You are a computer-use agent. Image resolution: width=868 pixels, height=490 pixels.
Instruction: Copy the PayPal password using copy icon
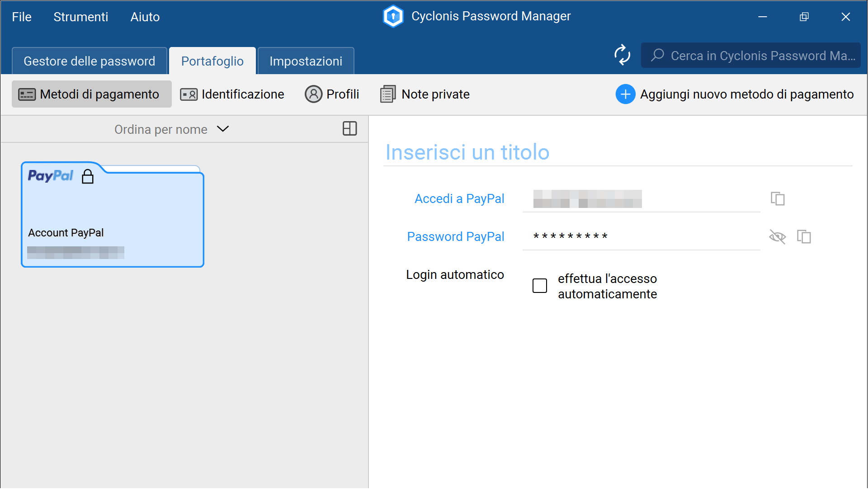(x=804, y=236)
